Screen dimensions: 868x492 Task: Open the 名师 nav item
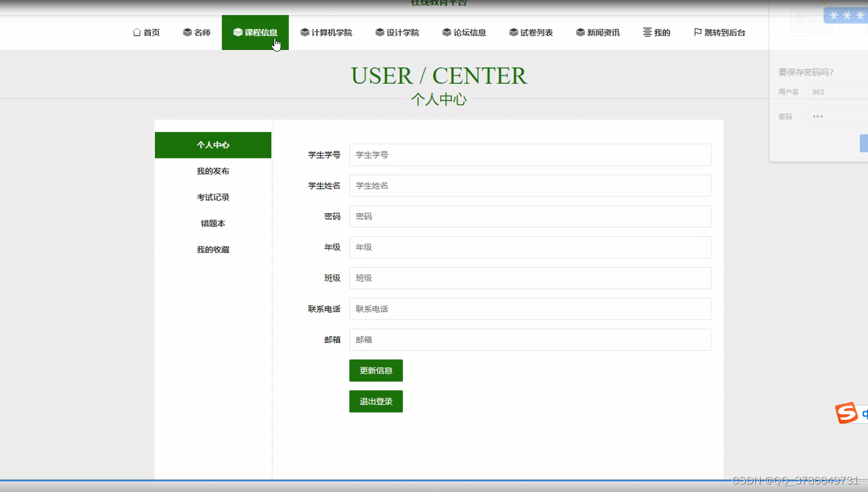(196, 32)
